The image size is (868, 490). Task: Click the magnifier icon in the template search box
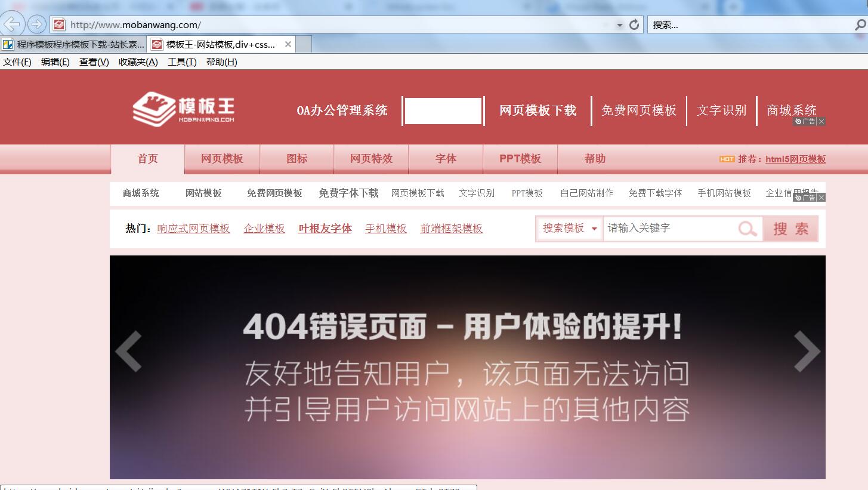747,229
